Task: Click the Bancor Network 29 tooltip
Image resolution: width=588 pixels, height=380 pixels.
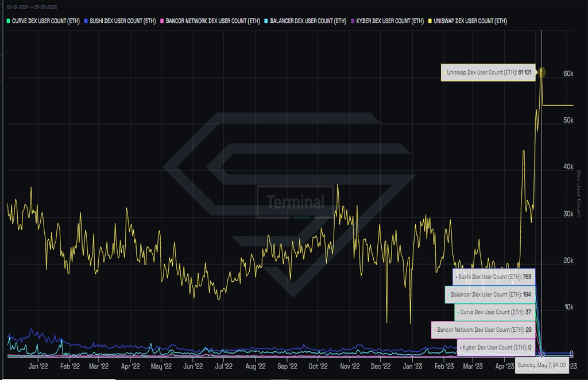Action: tap(483, 330)
